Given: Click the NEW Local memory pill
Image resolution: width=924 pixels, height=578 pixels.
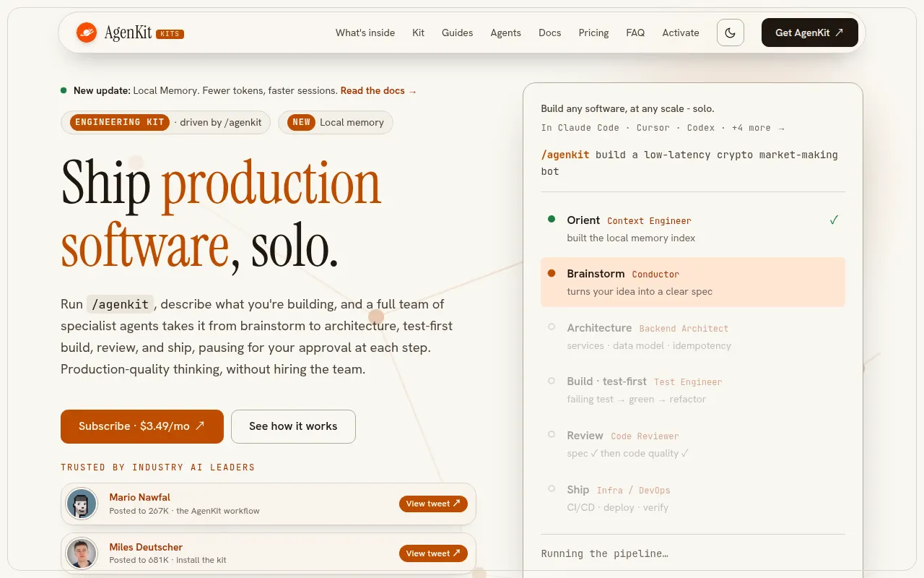Looking at the screenshot, I should (335, 122).
